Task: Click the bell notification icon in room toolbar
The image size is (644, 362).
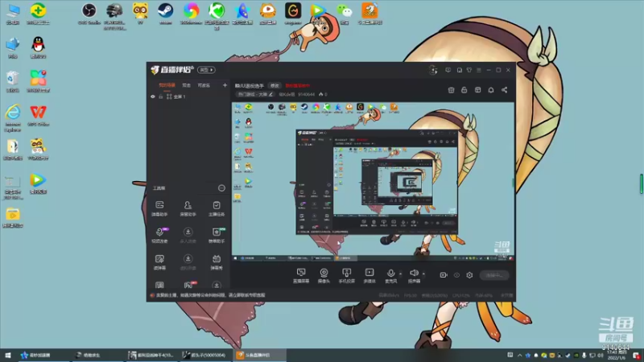Action: coord(491,90)
